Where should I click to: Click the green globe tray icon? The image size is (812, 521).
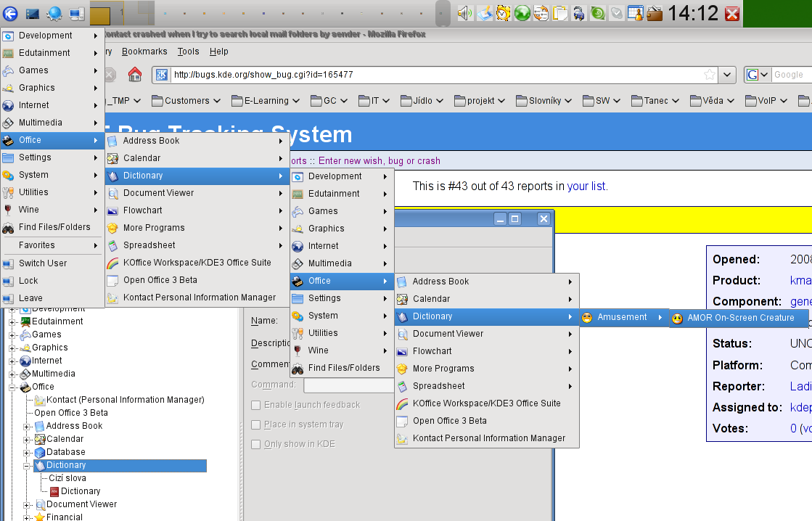click(522, 14)
